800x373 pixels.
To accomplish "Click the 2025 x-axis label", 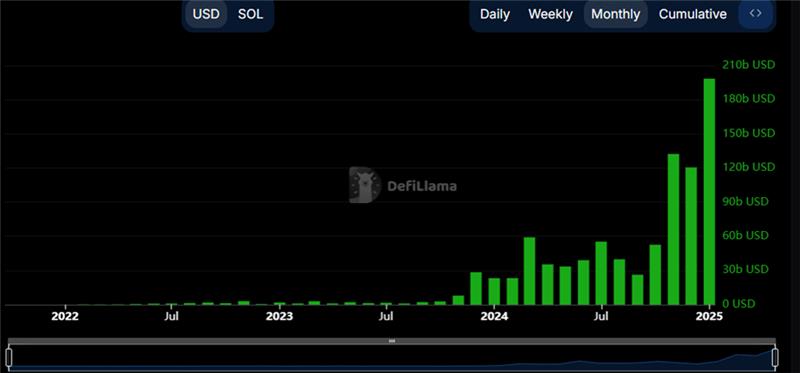I will coord(709,316).
